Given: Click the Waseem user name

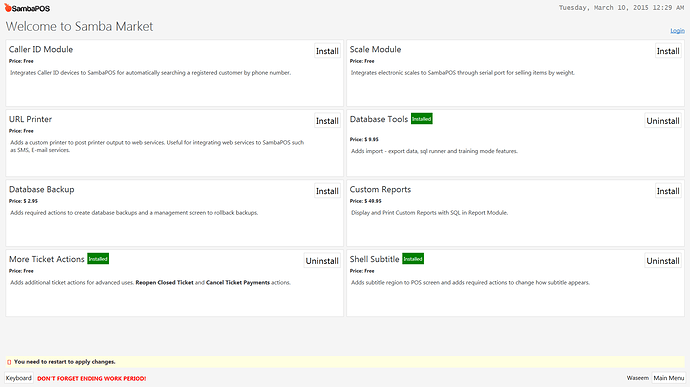Looking at the screenshot, I should click(638, 378).
